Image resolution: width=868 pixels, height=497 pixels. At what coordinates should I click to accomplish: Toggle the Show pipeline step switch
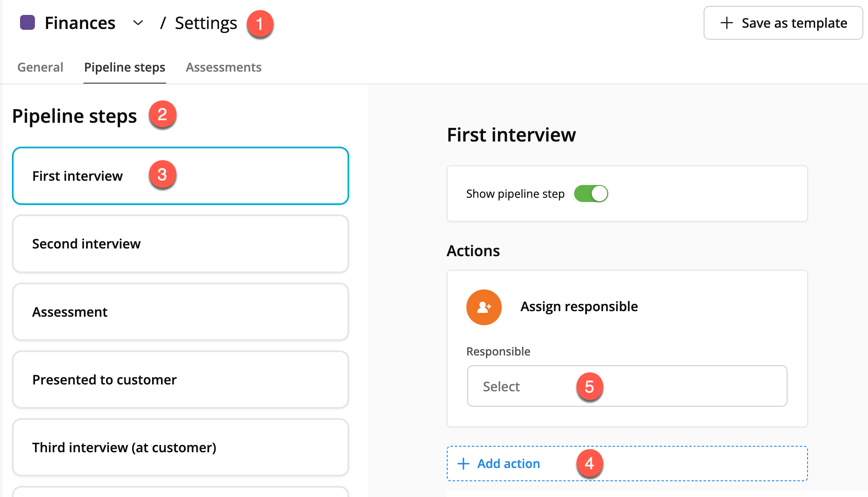pyautogui.click(x=591, y=194)
